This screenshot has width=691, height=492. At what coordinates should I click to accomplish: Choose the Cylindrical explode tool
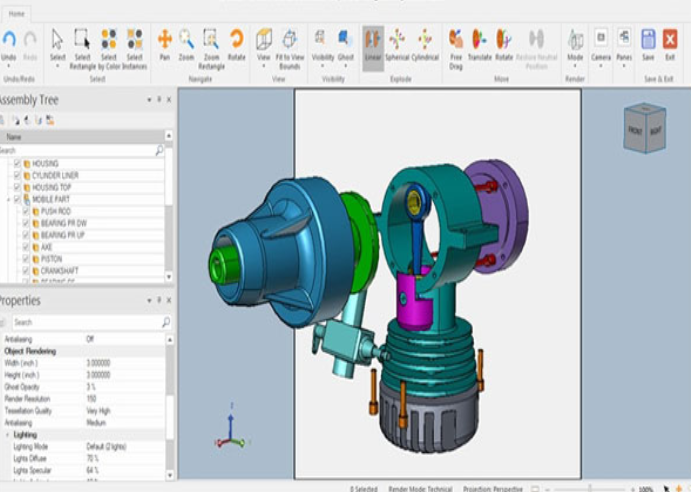click(425, 42)
